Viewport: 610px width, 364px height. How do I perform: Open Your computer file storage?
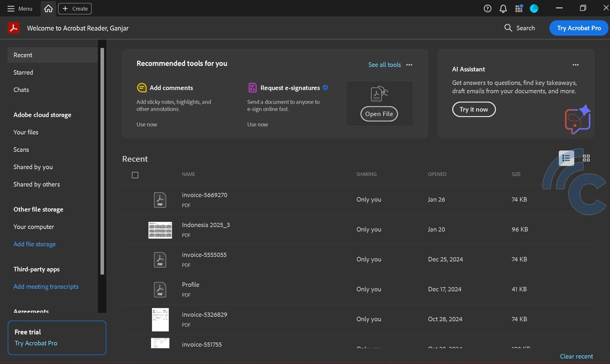click(x=34, y=227)
